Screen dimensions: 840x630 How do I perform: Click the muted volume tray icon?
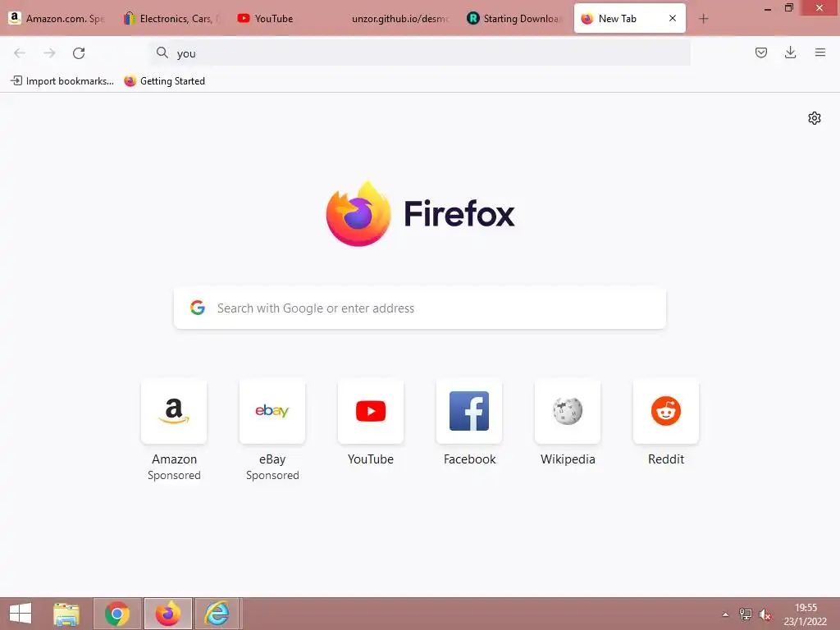click(765, 614)
